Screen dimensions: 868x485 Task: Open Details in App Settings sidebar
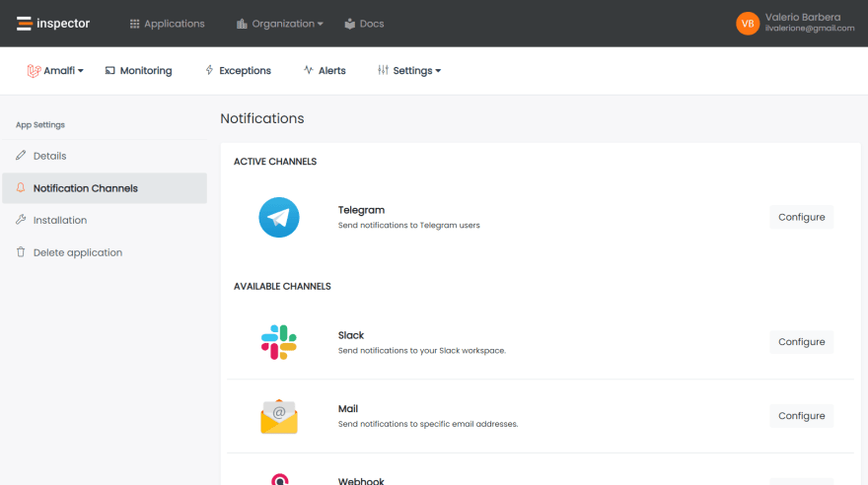point(105,156)
